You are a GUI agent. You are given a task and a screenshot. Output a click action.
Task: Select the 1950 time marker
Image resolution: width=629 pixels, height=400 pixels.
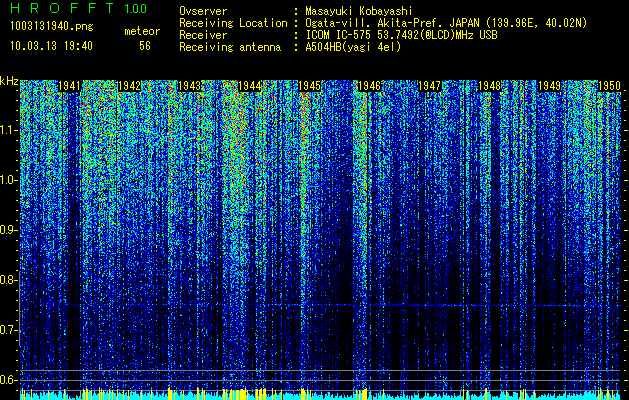(609, 86)
